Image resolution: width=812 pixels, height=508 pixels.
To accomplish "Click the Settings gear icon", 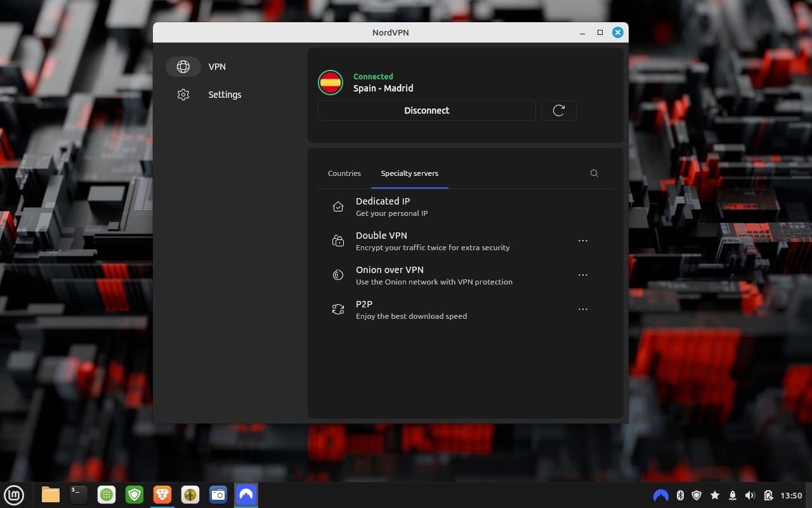I will (183, 95).
